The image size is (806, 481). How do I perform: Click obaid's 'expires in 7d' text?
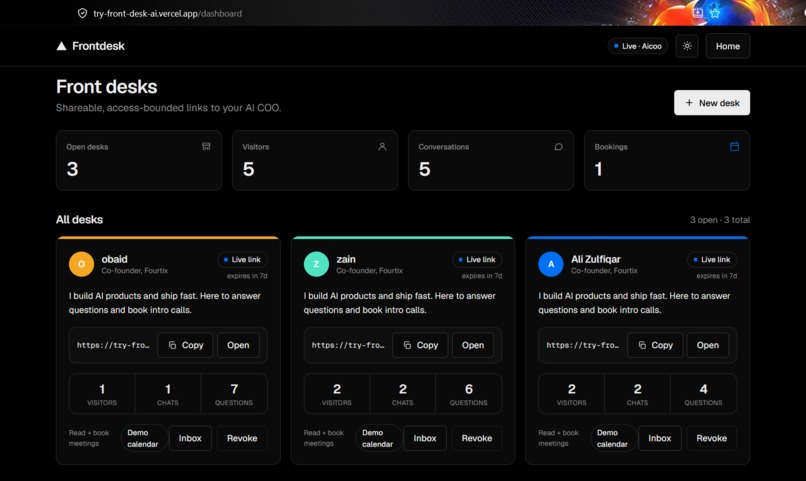point(247,276)
